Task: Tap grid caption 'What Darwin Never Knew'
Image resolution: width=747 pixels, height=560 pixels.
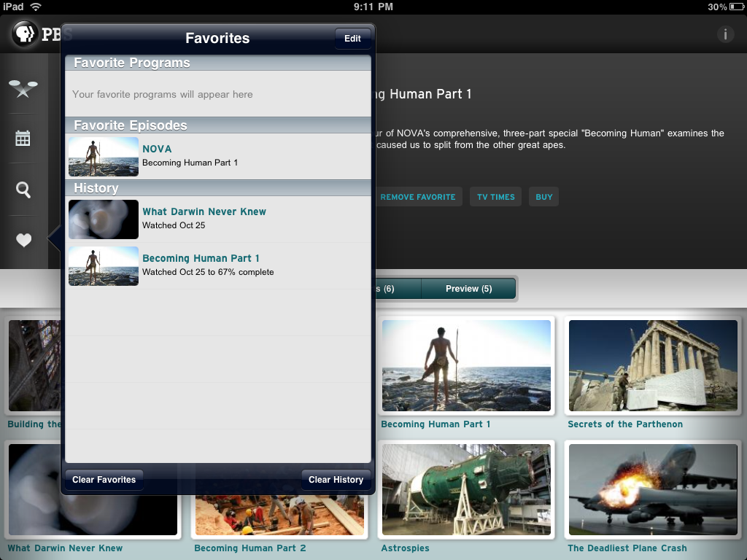Action: [x=65, y=548]
